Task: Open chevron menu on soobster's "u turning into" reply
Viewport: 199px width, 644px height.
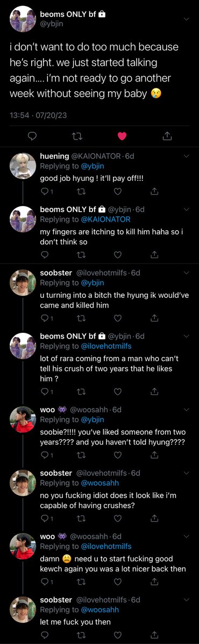Action: coord(187,273)
